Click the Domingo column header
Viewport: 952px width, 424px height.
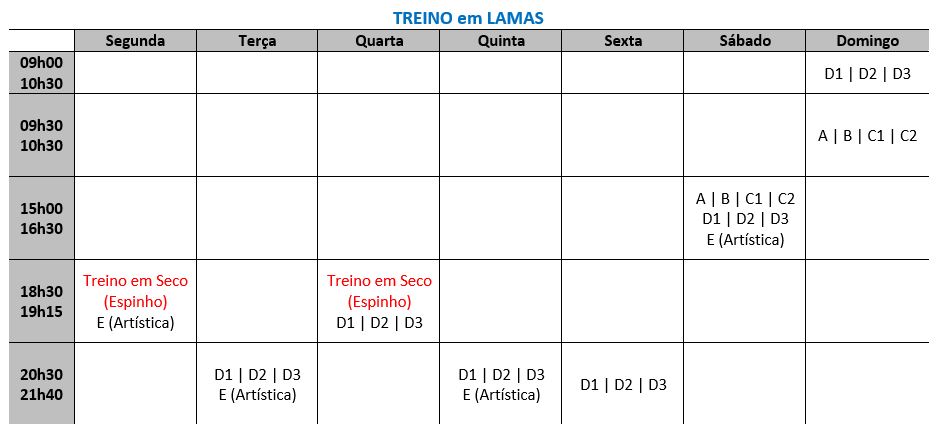pyautogui.click(x=867, y=41)
